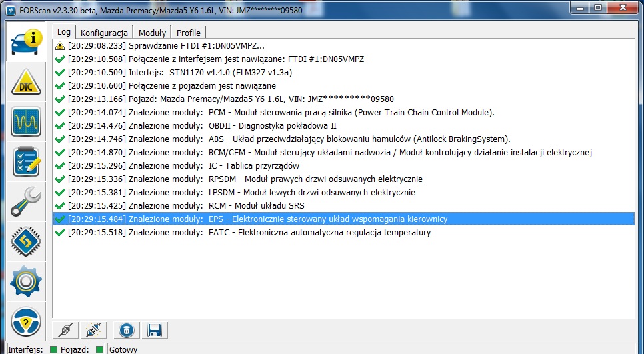644x354 pixels.
Task: Save the log with floppy disk button
Action: 154,330
